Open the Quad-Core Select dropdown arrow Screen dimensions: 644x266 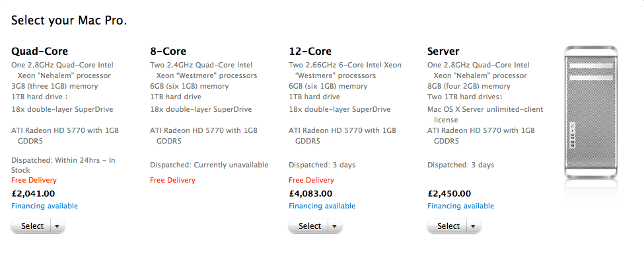[57, 226]
